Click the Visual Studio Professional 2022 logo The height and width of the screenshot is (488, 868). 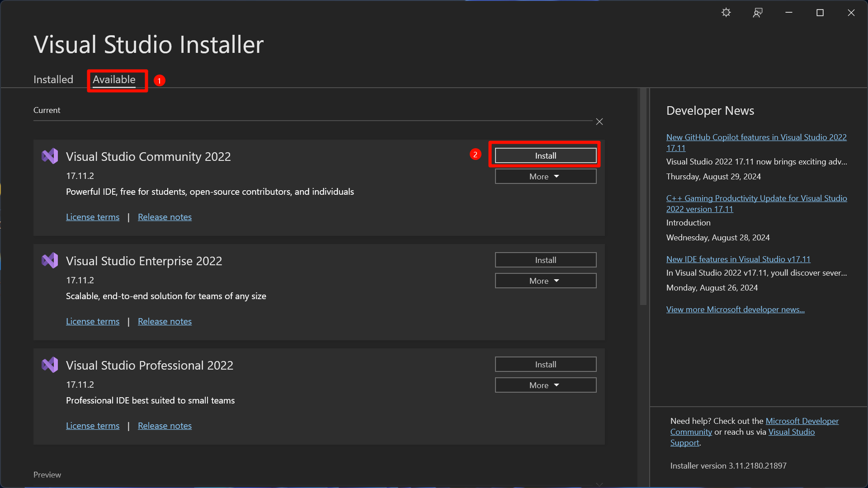coord(50,365)
